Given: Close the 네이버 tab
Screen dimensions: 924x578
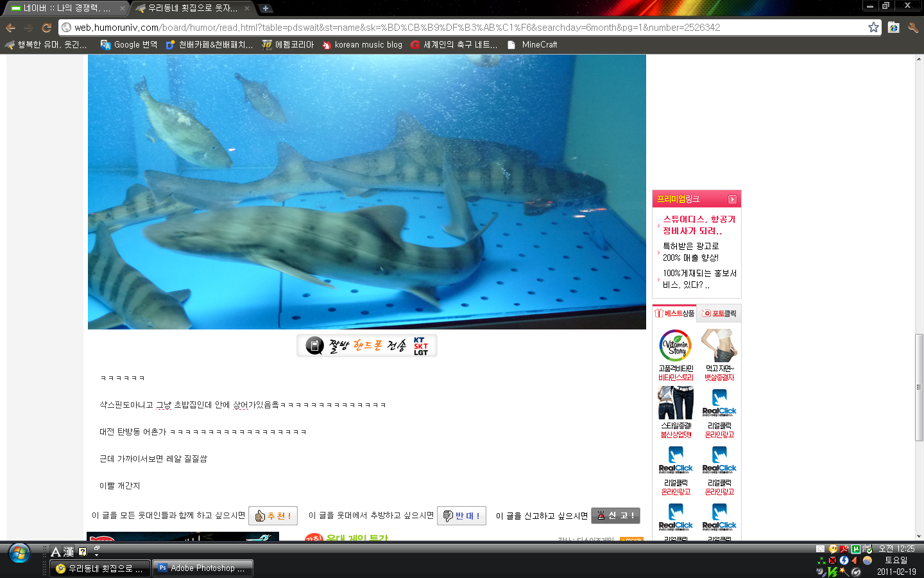Looking at the screenshot, I should (x=122, y=8).
